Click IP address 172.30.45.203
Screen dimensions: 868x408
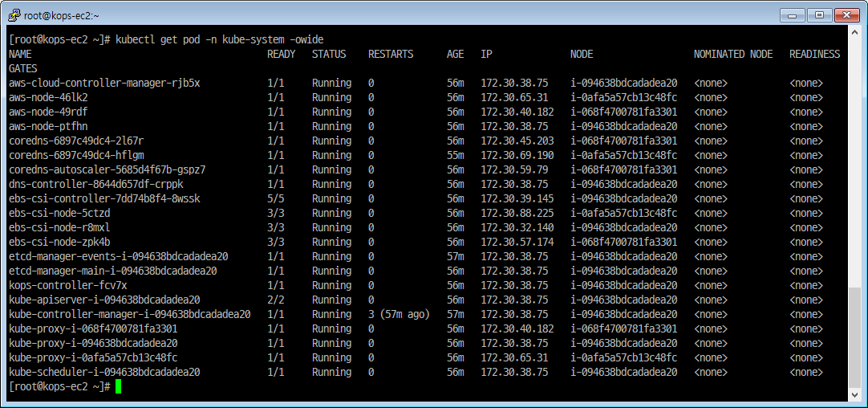[x=517, y=141]
